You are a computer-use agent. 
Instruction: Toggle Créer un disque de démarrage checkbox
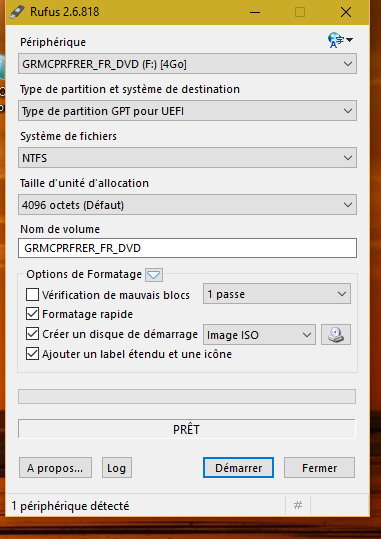[x=32, y=334]
